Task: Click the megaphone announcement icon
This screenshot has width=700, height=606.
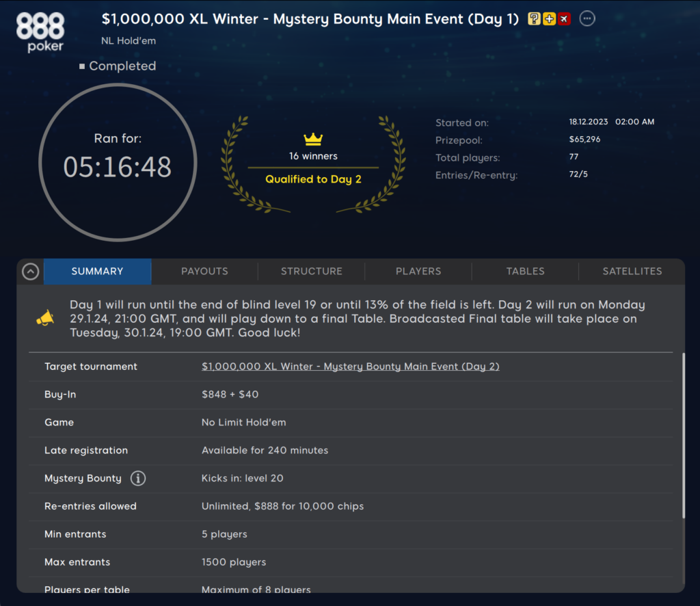Action: pyautogui.click(x=45, y=318)
